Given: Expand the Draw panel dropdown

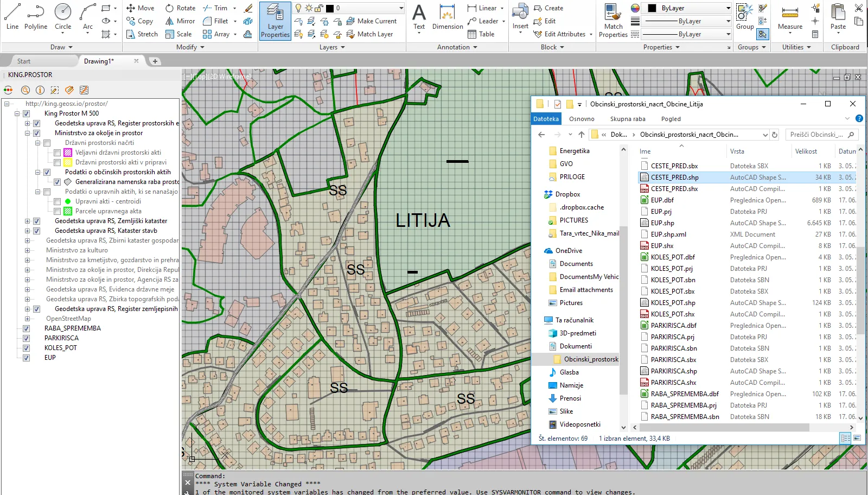Looking at the screenshot, I should (x=61, y=47).
